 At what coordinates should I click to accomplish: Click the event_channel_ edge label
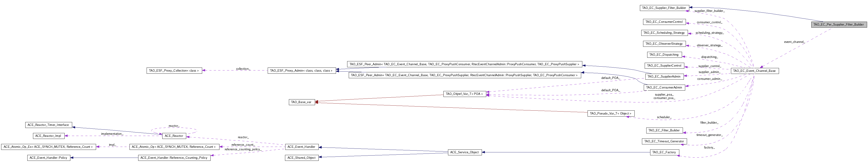pyautogui.click(x=794, y=42)
